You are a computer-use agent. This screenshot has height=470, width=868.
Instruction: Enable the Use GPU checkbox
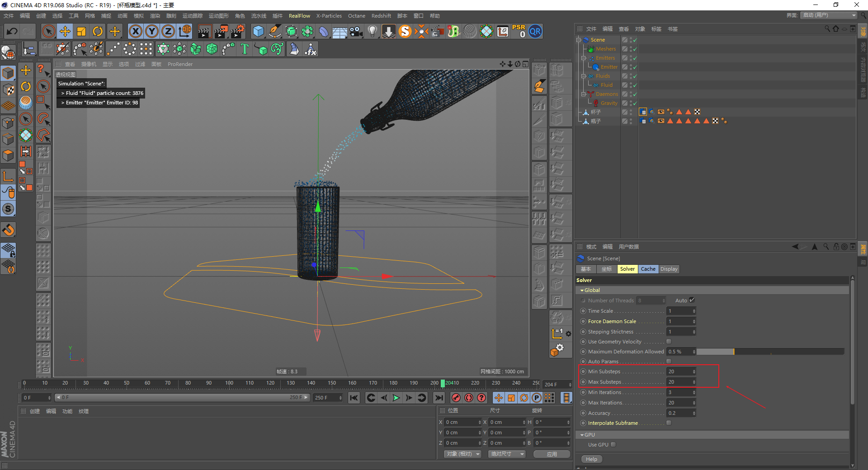click(613, 445)
